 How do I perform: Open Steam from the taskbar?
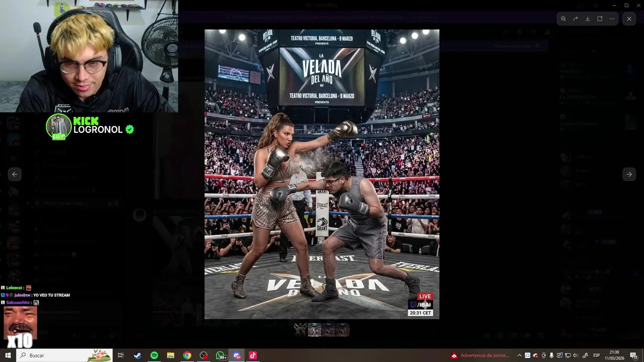[x=137, y=355]
